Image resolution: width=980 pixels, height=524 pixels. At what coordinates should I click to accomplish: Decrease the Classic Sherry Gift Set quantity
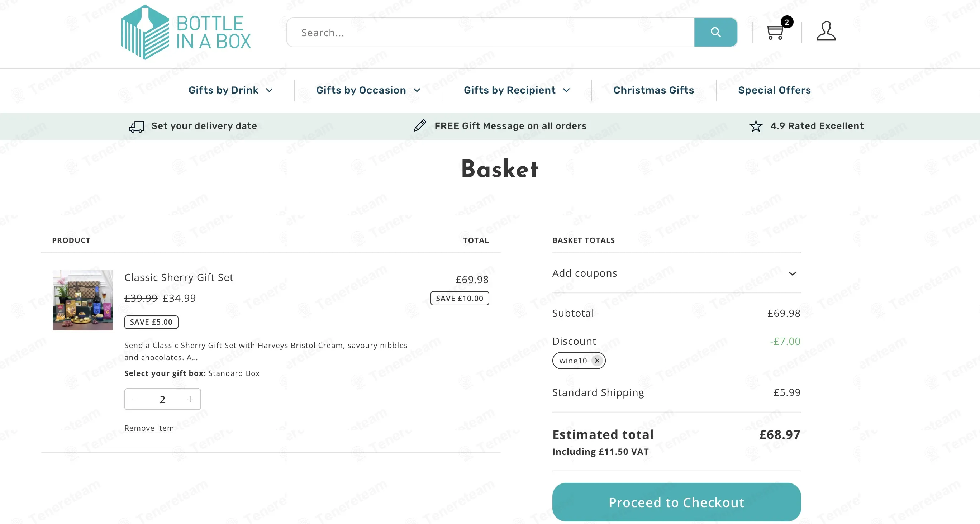pos(135,399)
